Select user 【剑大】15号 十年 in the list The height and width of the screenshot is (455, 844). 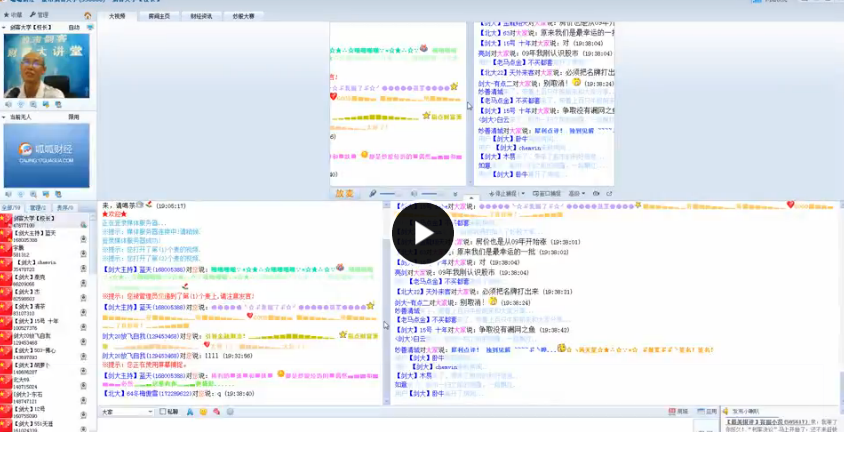(46, 324)
